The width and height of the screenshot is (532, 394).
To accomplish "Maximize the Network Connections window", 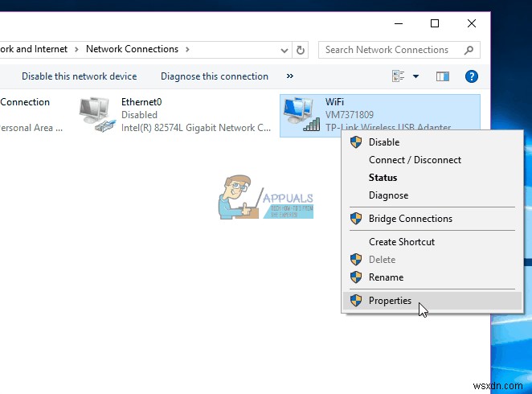I will (x=435, y=23).
